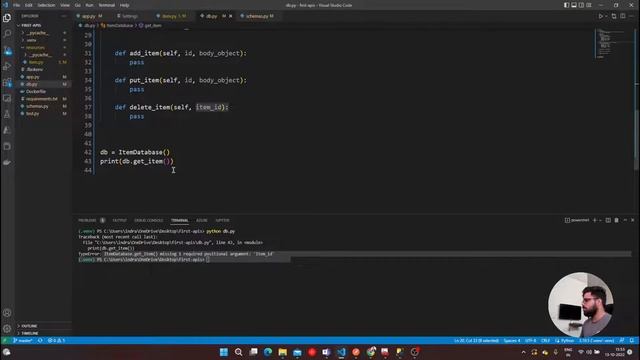Maximize the panel with chevron icon
640x360 pixels.
625,220
